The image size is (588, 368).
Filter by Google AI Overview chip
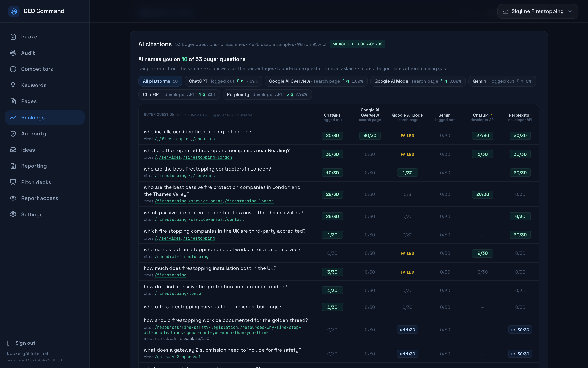click(x=316, y=81)
